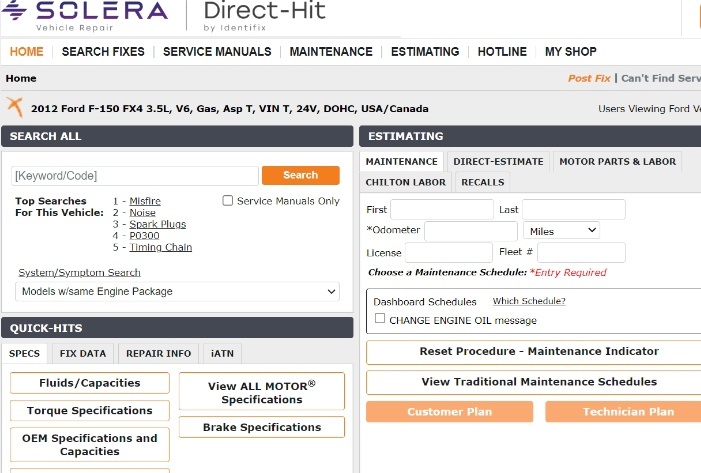Click the Odometer input field
Viewport: 701px width, 473px height.
[471, 231]
